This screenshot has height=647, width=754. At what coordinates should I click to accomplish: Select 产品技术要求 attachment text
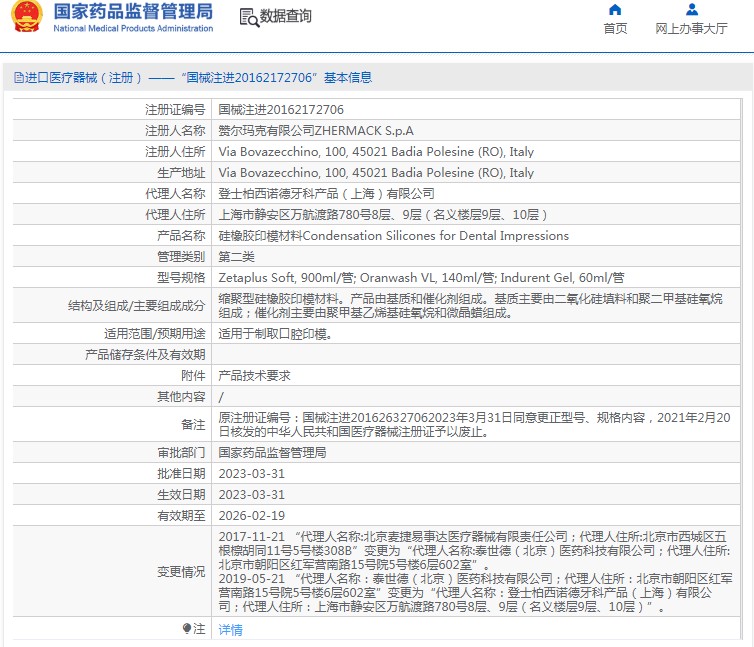pyautogui.click(x=254, y=376)
